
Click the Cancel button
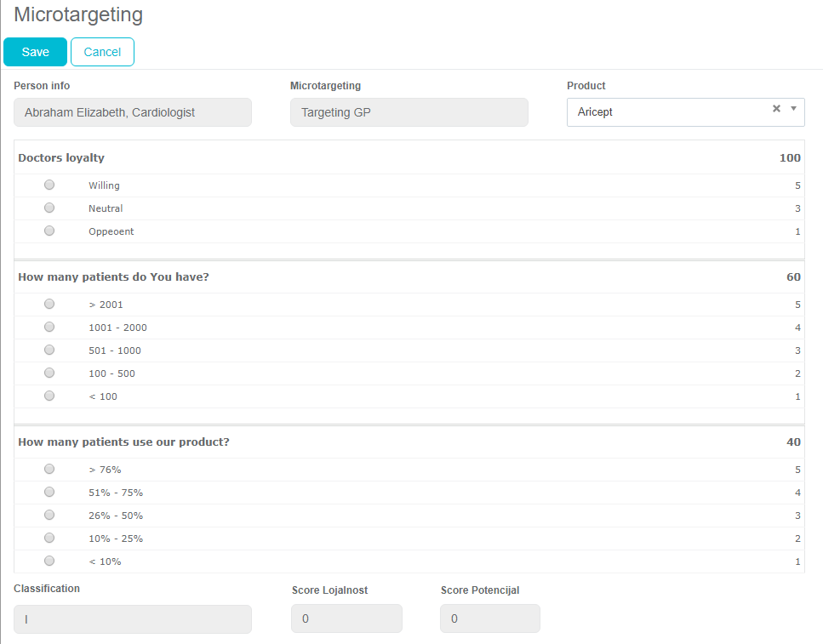point(102,52)
